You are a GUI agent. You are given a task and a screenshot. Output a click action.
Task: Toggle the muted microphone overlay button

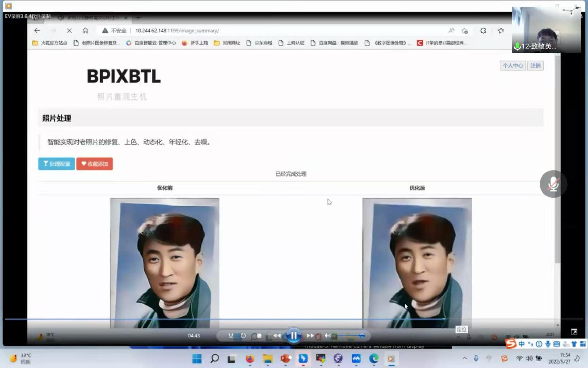click(553, 184)
